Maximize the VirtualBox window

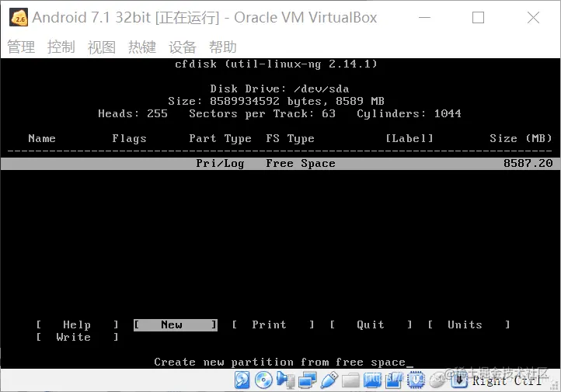pyautogui.click(x=479, y=17)
